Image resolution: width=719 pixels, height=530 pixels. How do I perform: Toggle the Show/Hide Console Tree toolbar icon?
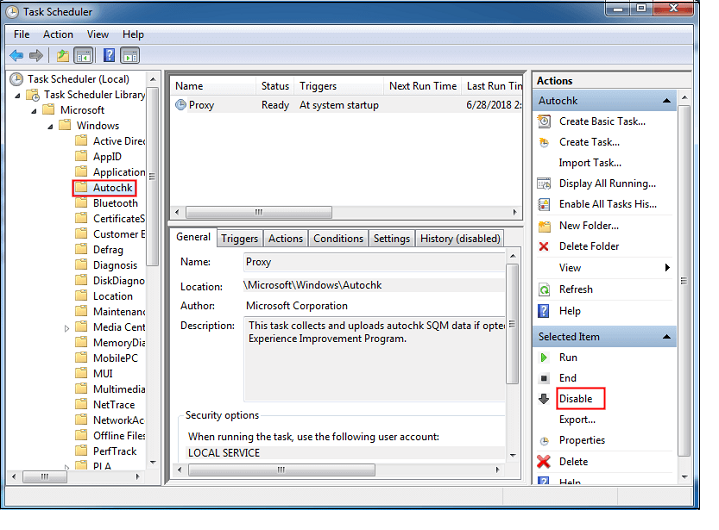85,55
